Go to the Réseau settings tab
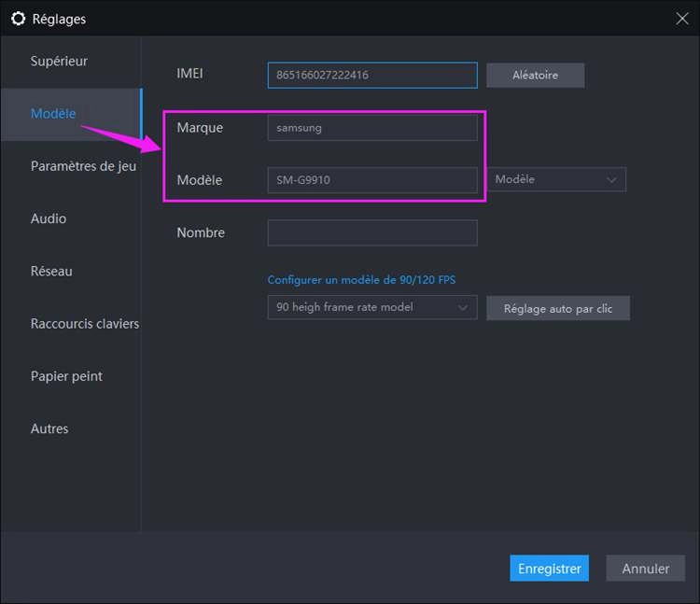700x604 pixels. 51,271
